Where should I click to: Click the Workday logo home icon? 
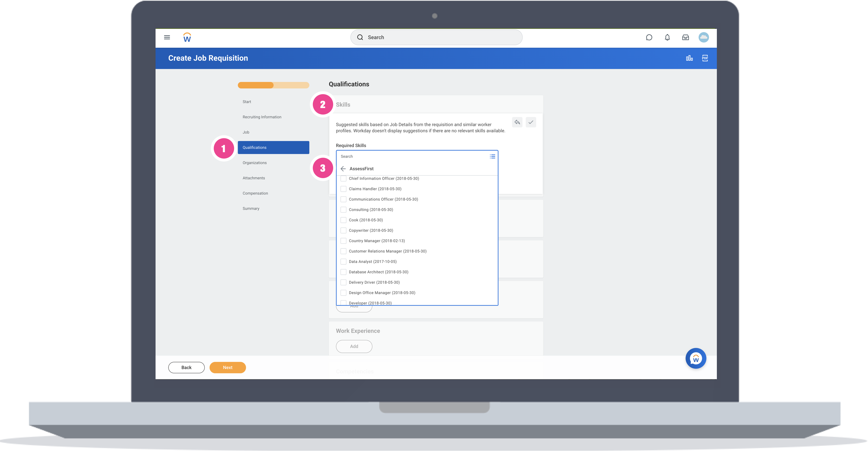(187, 37)
